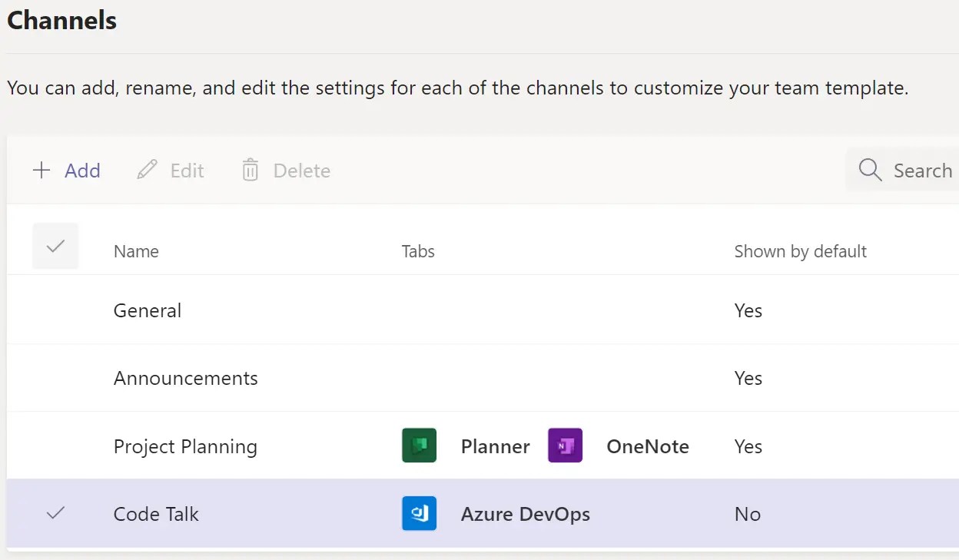Open the Azure DevOps tab icon

click(x=419, y=514)
